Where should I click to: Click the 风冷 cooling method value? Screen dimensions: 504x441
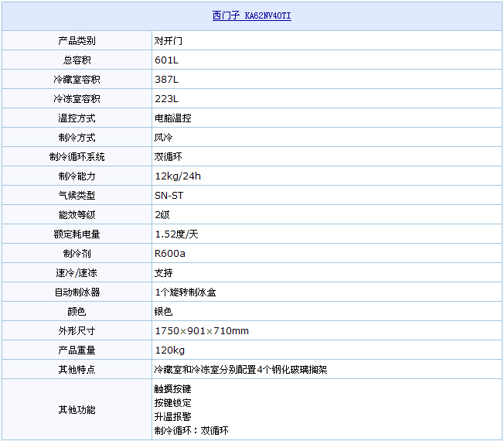tap(164, 138)
